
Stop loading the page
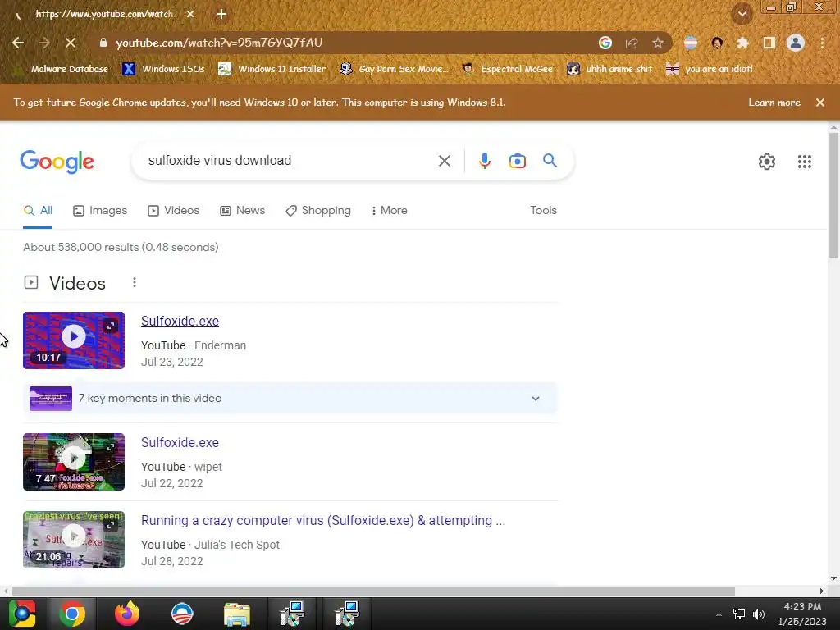point(71,43)
